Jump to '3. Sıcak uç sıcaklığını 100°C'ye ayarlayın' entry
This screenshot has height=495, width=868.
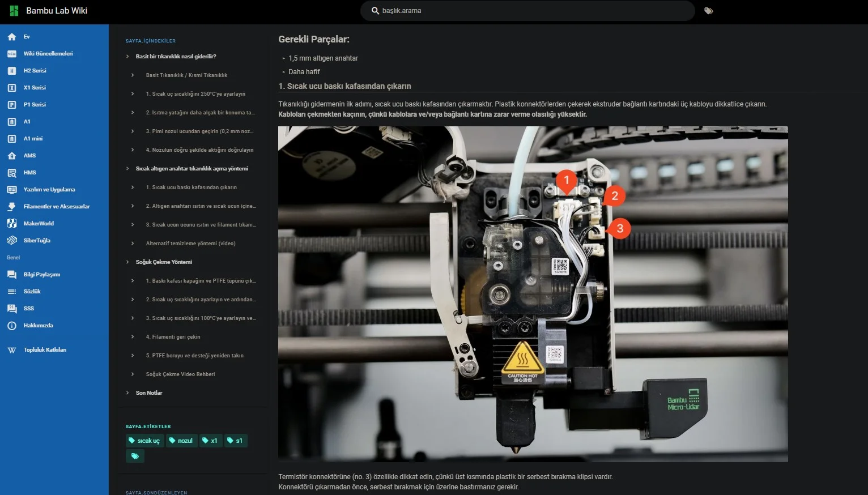coord(201,318)
